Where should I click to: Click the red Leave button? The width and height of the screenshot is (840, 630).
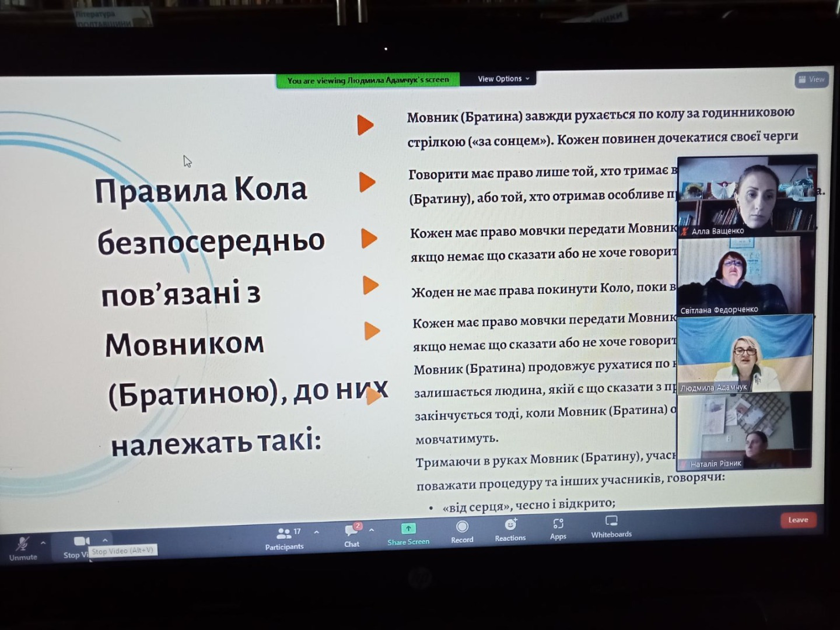click(x=798, y=520)
